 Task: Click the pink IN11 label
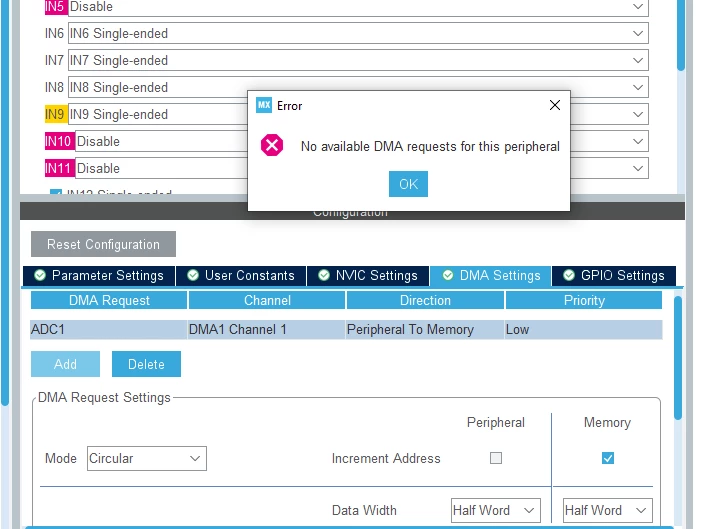coord(59,168)
